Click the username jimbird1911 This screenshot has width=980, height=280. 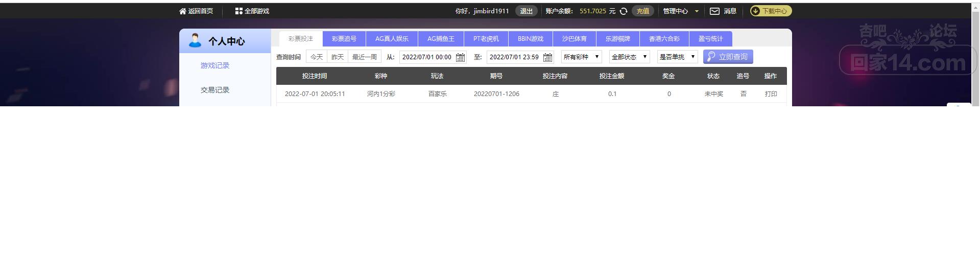[491, 11]
